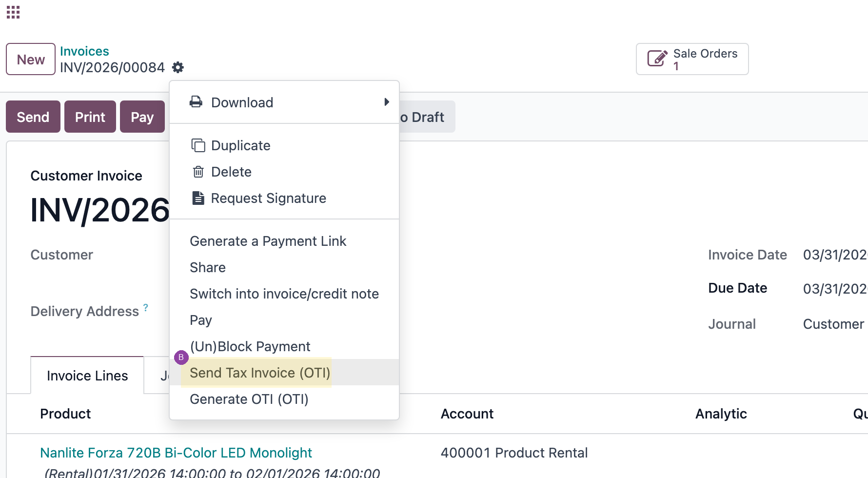The image size is (868, 478).
Task: Select Pay entry in dropdown menu
Action: coord(284,320)
